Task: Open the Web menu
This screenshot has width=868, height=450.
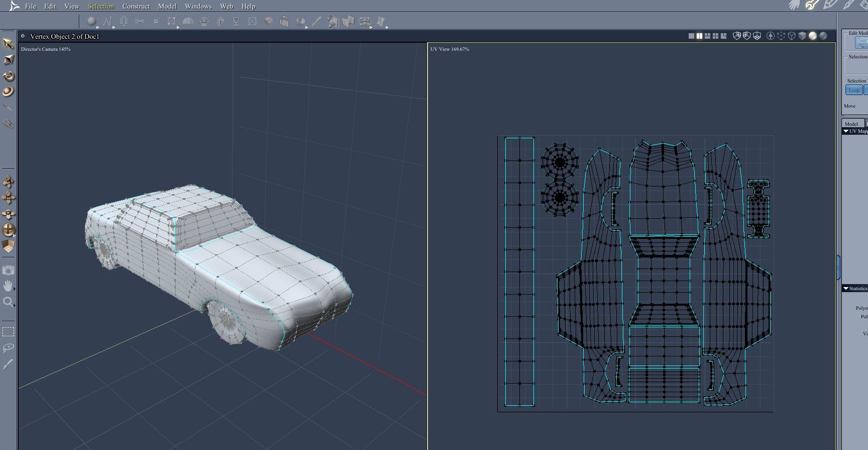Action: [x=227, y=6]
